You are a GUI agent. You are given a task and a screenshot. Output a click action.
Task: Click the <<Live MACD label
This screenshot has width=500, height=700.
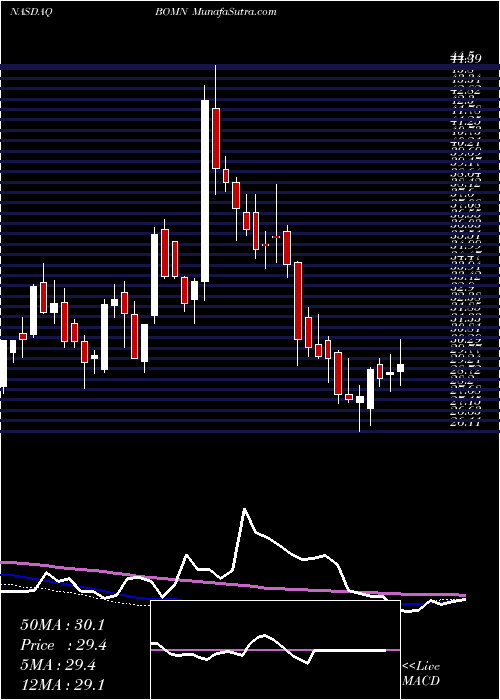(x=421, y=673)
